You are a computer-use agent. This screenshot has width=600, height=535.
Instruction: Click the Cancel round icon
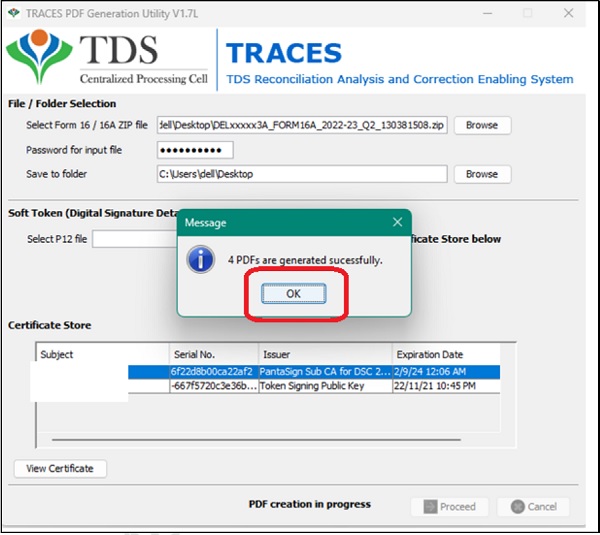(x=517, y=507)
